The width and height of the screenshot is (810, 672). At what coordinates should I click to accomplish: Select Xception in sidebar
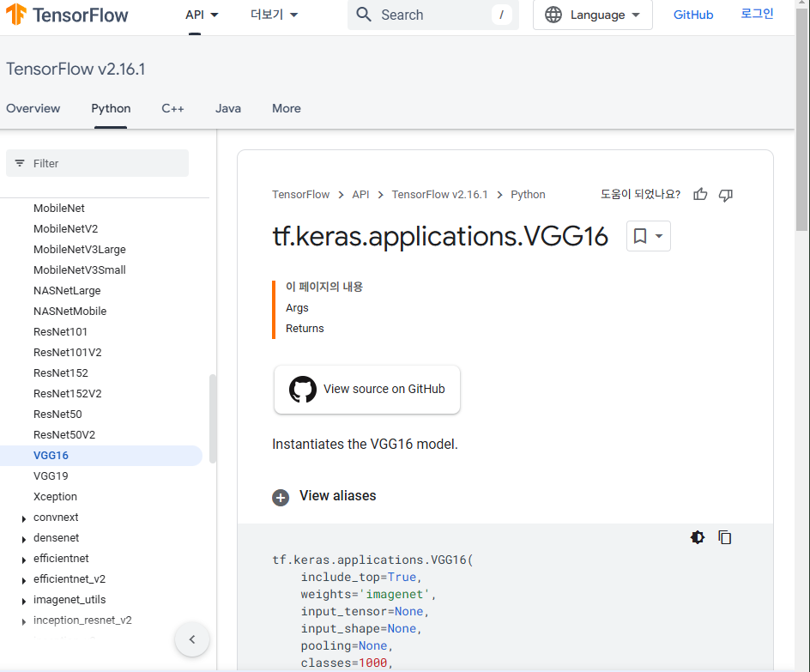55,497
